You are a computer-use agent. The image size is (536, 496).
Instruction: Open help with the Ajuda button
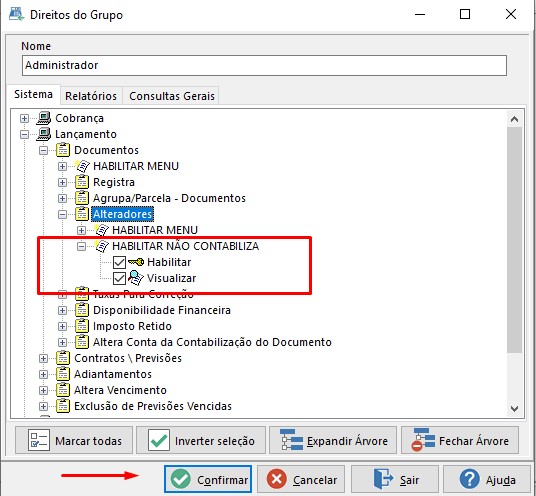pyautogui.click(x=487, y=479)
